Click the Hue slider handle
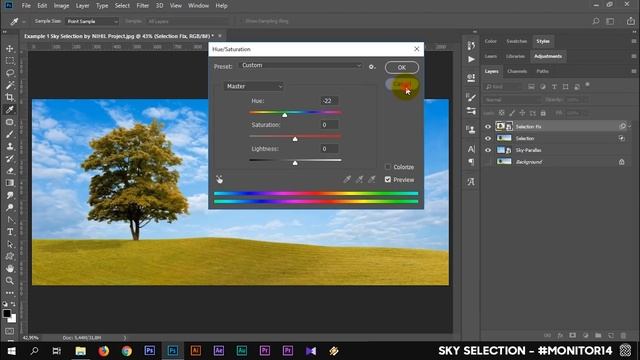Screen dimensions: 640x360 pyautogui.click(x=284, y=115)
